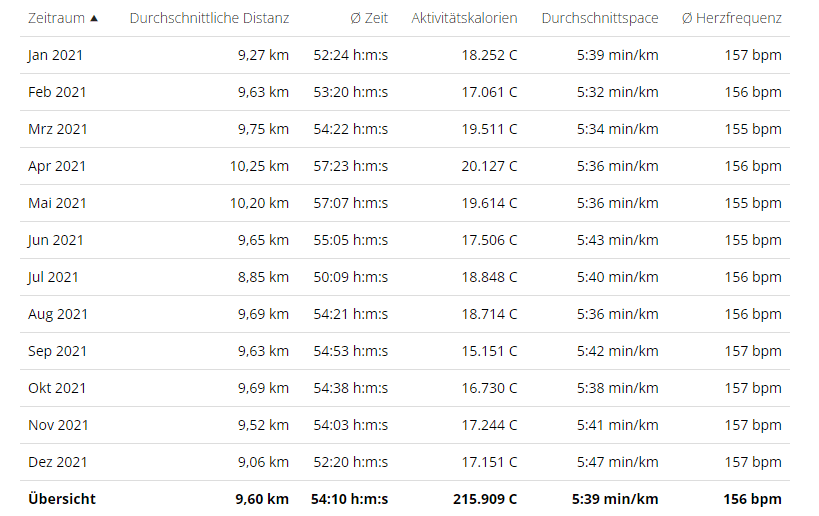Select the Feb 2021 period
The height and width of the screenshot is (516, 819).
tap(57, 92)
